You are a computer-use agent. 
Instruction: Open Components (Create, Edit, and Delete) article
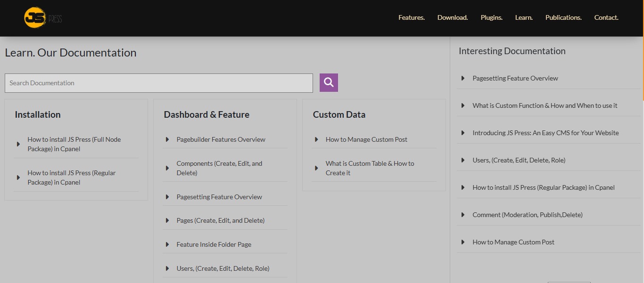pyautogui.click(x=219, y=168)
